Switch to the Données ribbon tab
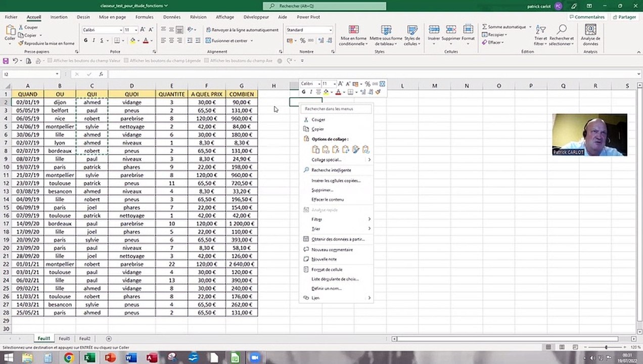This screenshot has width=643, height=364. tap(171, 17)
